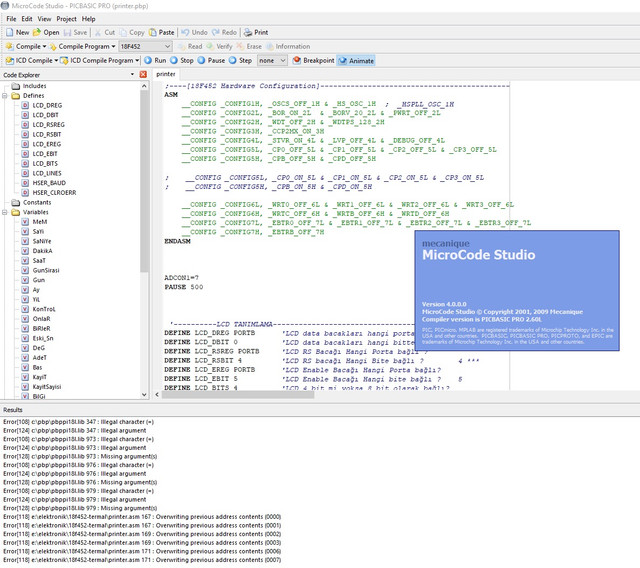Image resolution: width=640 pixels, height=568 pixels.
Task: Click Code Explorer scroll up arrow
Action: pos(144,86)
